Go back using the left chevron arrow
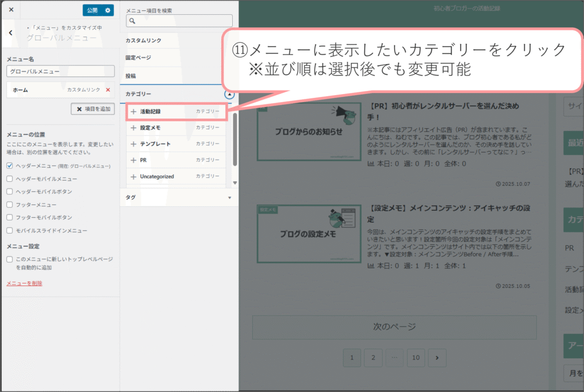 point(10,33)
